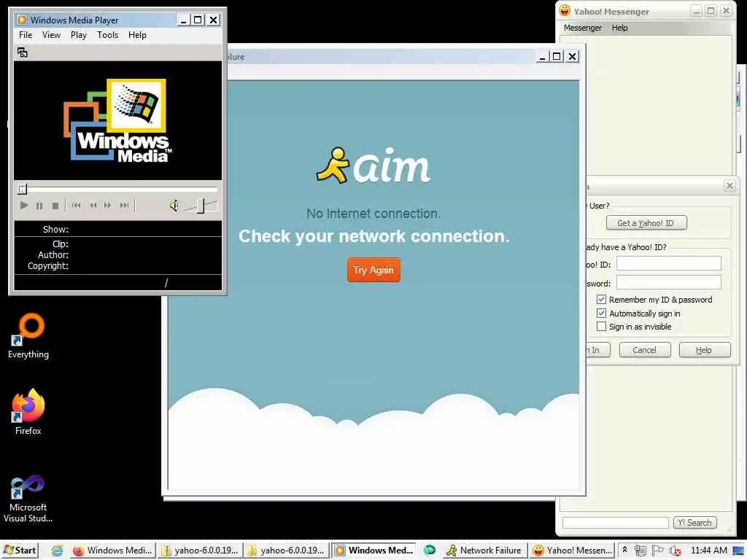Screen dimensions: 747x560
Task: Click Play button in Windows Media Player
Action: pos(24,206)
